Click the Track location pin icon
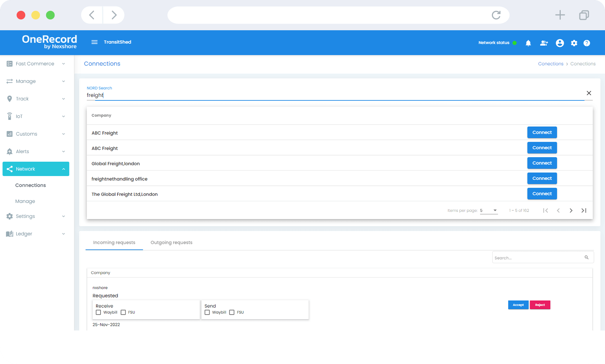Screen dimensions: 605x364 point(10,99)
